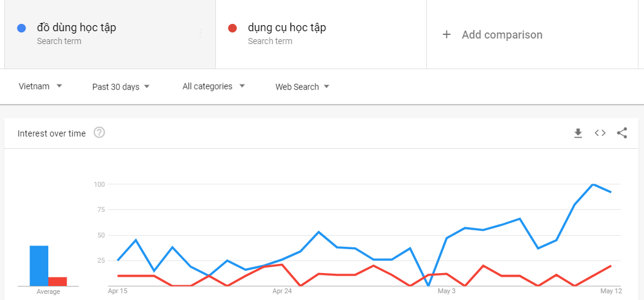Edit the dụng cụ học tập search term
Viewport: 644px width, 300px height.
click(x=287, y=28)
